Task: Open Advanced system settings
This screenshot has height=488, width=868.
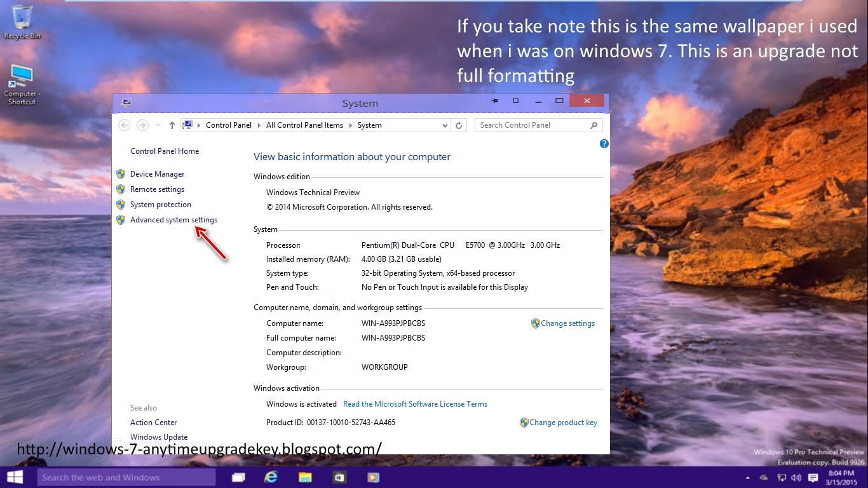Action: (x=173, y=220)
